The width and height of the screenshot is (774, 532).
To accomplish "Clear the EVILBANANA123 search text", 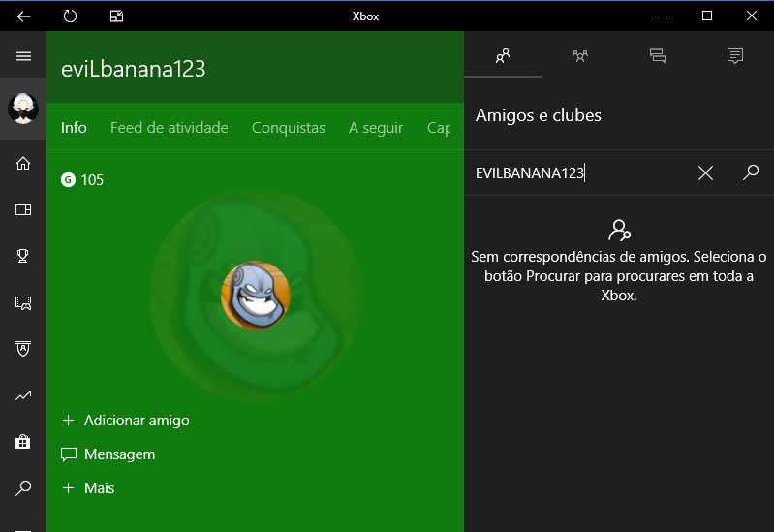I will point(705,172).
